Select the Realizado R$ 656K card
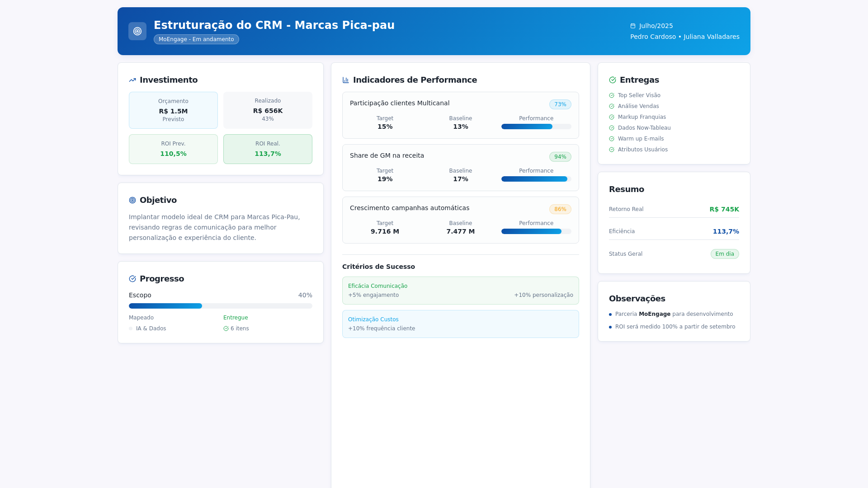This screenshot has height=488, width=868. (268, 110)
